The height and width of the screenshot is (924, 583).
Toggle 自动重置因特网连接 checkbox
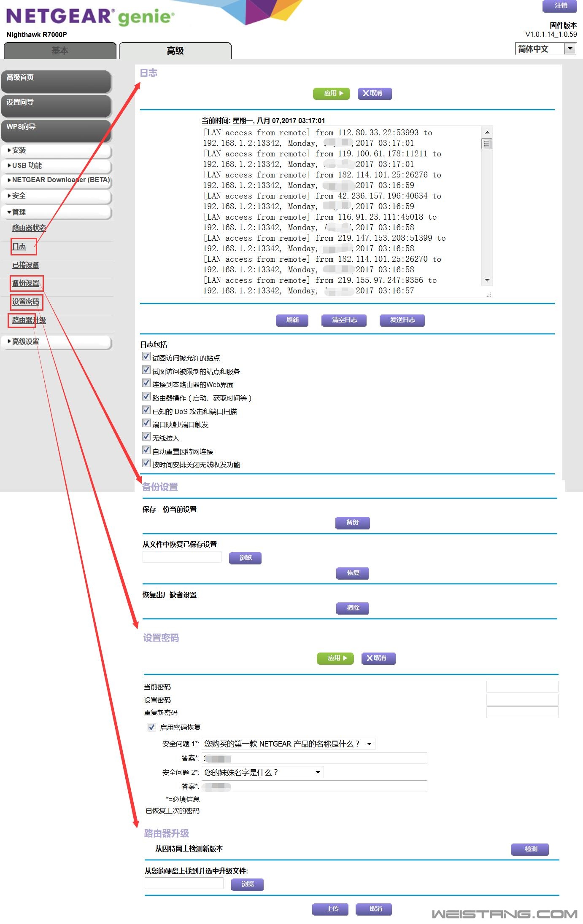tap(146, 450)
